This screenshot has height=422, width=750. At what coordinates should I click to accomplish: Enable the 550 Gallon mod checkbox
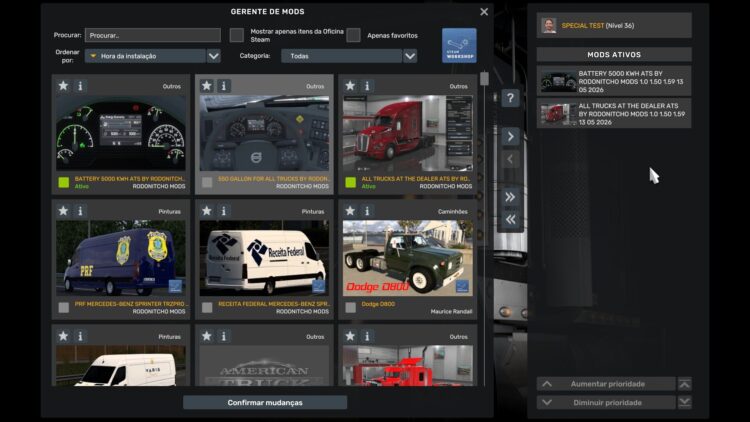coord(207,182)
